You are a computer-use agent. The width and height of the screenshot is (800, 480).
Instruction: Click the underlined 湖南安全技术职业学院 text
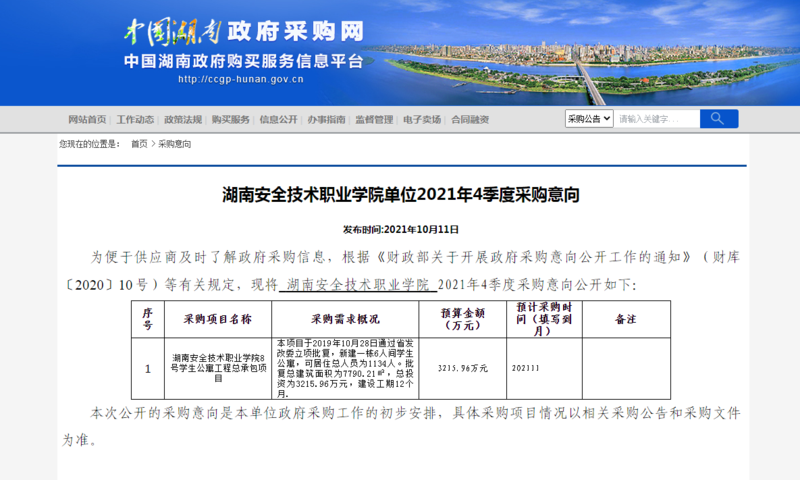point(358,285)
